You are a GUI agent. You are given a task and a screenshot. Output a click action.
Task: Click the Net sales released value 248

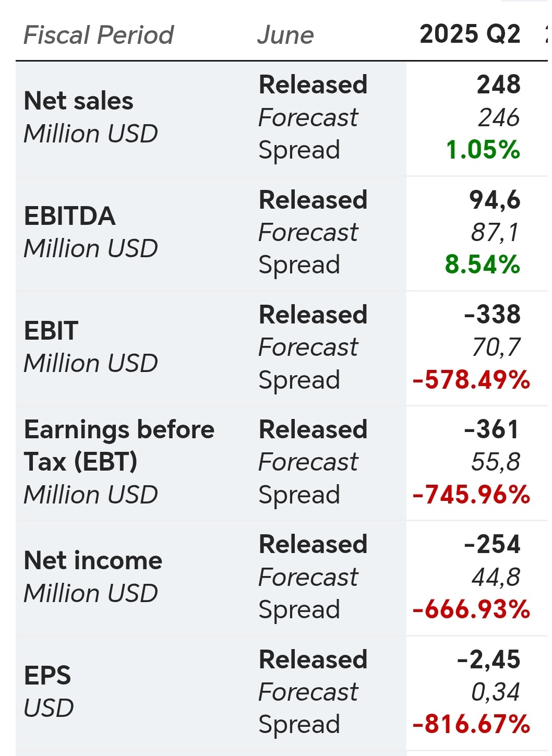[498, 85]
